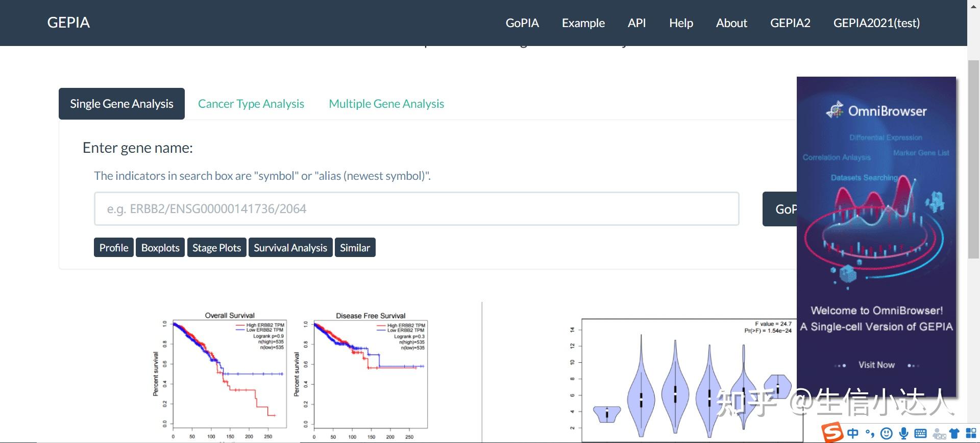Open the four-squares toolbox icon in IME bar
The image size is (980, 443).
coord(971,433)
